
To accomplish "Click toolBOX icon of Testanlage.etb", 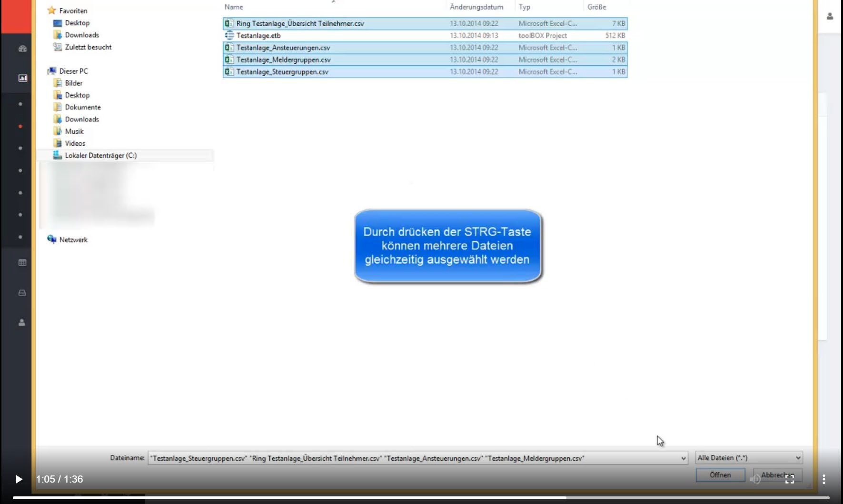I will 229,35.
